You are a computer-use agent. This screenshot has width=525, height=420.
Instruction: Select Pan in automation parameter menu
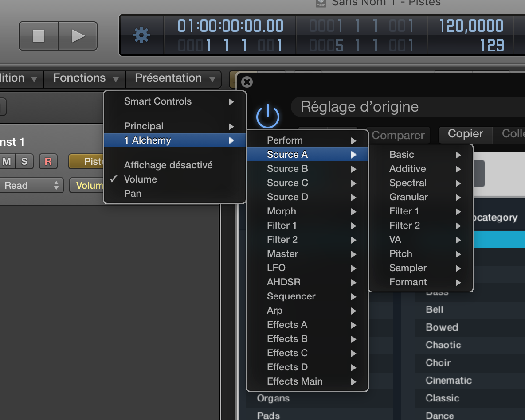pyautogui.click(x=133, y=194)
